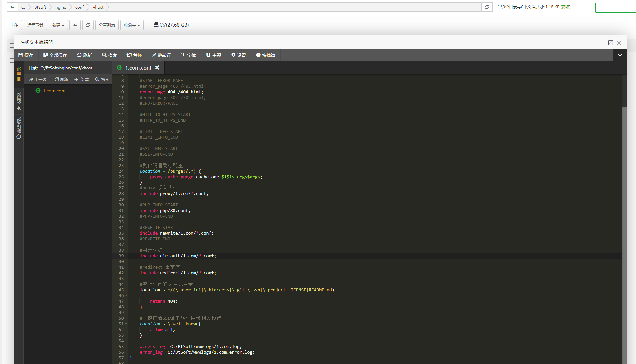The width and height of the screenshot is (636, 364).
Task: Click the file manager refresh icon button
Action: coord(88,25)
